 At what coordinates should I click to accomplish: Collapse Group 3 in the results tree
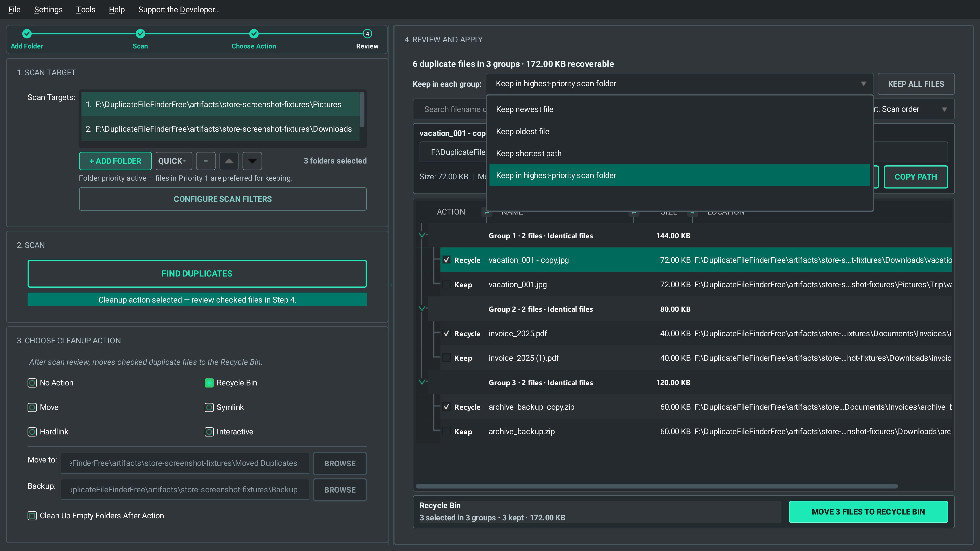coord(422,382)
